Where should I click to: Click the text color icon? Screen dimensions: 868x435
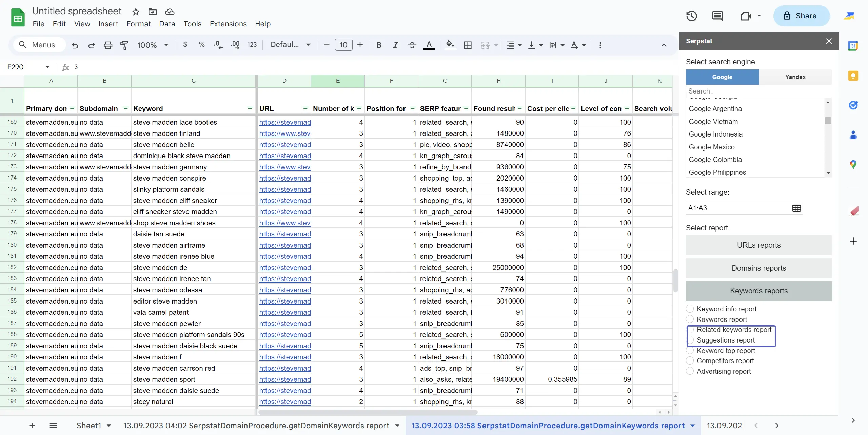tap(430, 45)
